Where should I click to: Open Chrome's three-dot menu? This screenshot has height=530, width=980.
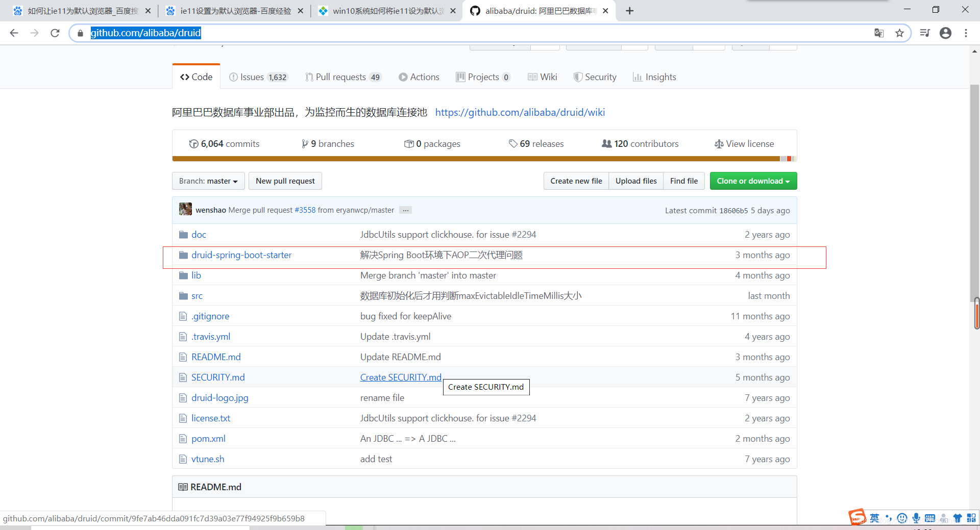pos(966,33)
